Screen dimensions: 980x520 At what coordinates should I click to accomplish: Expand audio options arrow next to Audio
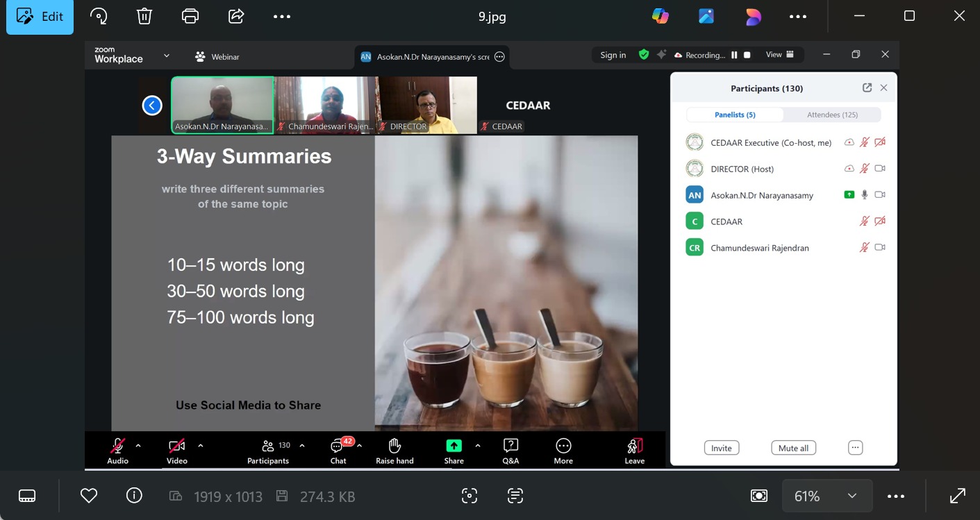[x=138, y=446]
